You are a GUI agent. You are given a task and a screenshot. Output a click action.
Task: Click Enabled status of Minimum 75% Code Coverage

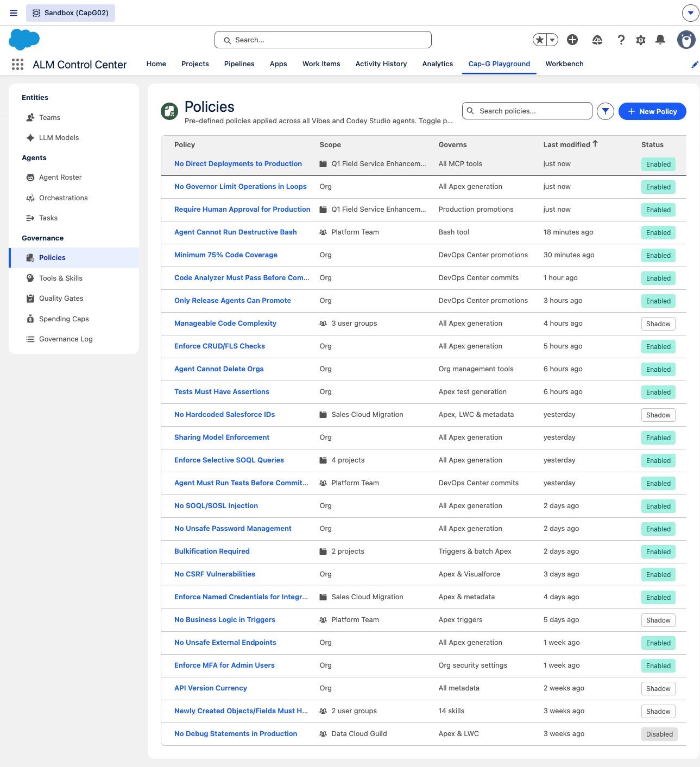(658, 256)
